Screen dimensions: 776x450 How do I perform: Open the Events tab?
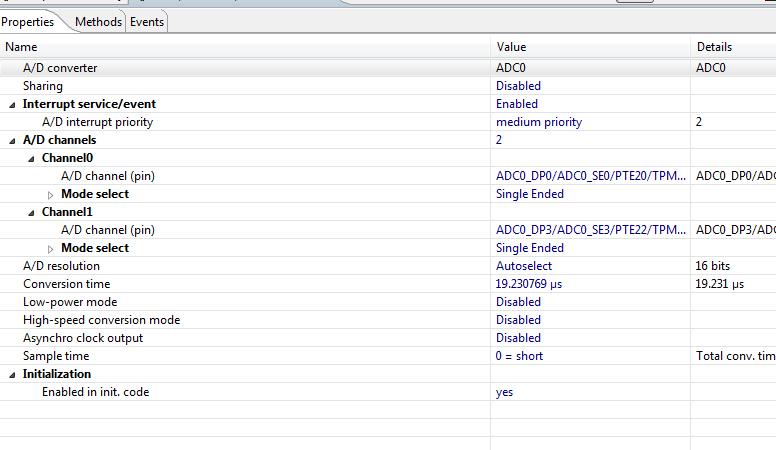point(147,21)
